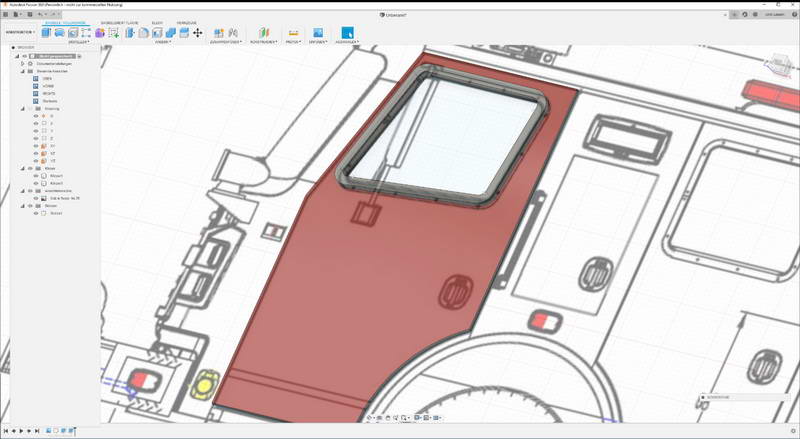Jump timeline to the beginning
800x439 pixels.
(6, 431)
